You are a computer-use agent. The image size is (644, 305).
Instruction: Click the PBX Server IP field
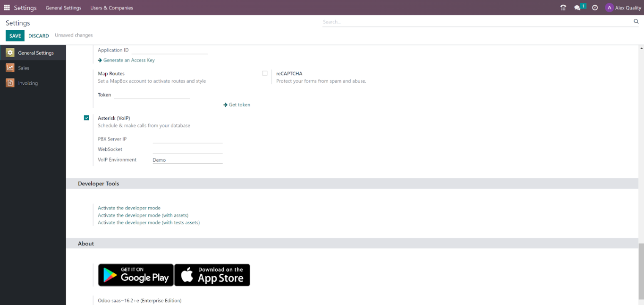coord(187,139)
